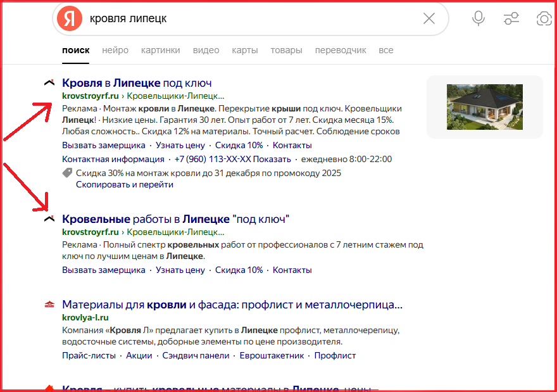
Task: Click first Кровельщики-Липецк breadcrumb
Action: [x=175, y=96]
